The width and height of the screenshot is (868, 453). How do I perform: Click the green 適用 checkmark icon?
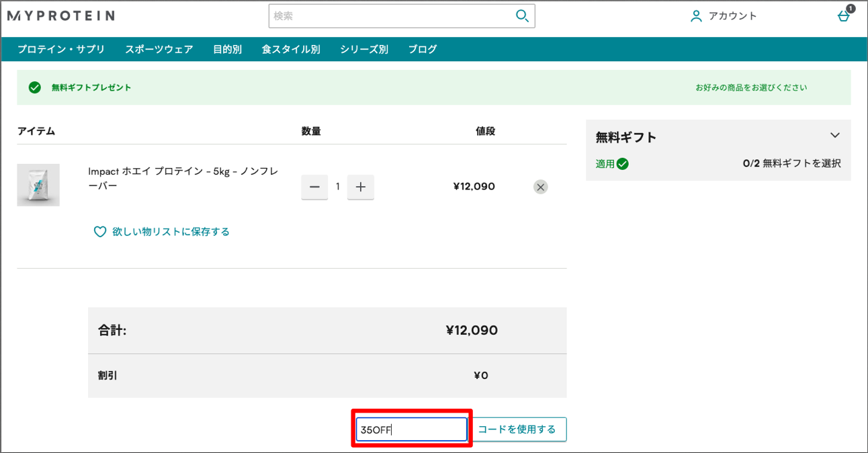(x=623, y=163)
